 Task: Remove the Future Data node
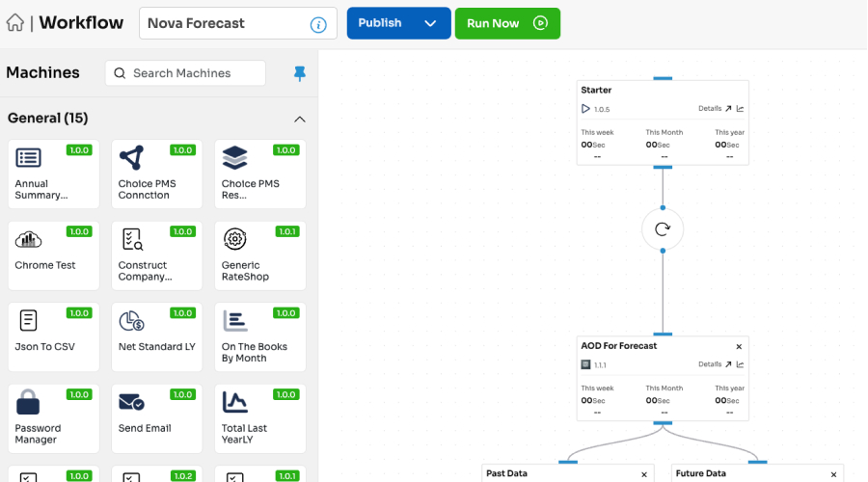coord(833,474)
